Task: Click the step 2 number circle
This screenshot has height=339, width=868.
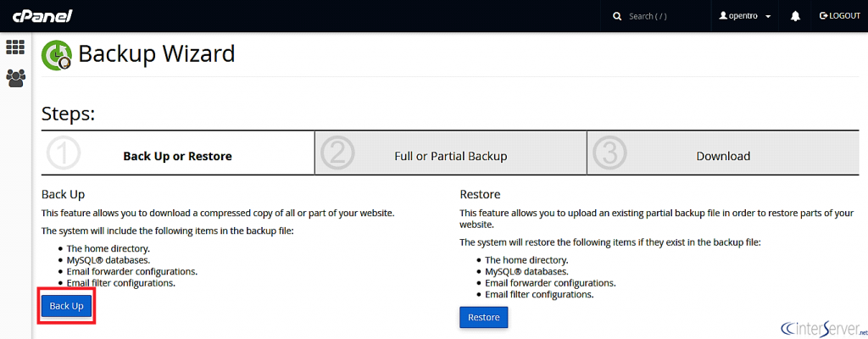Action: 337,154
